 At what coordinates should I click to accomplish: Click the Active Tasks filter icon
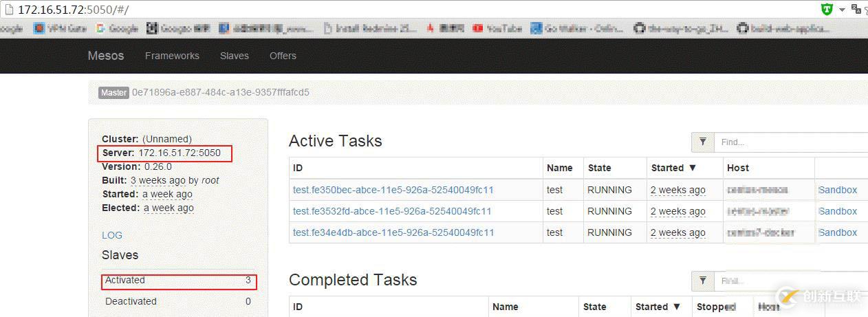[x=703, y=142]
